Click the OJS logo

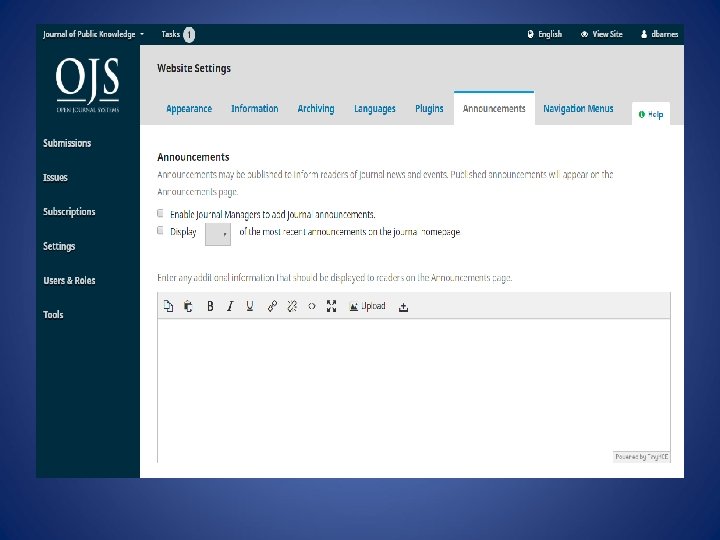(88, 84)
